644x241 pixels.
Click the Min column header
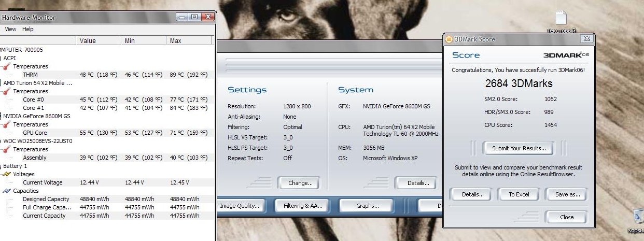click(144, 40)
